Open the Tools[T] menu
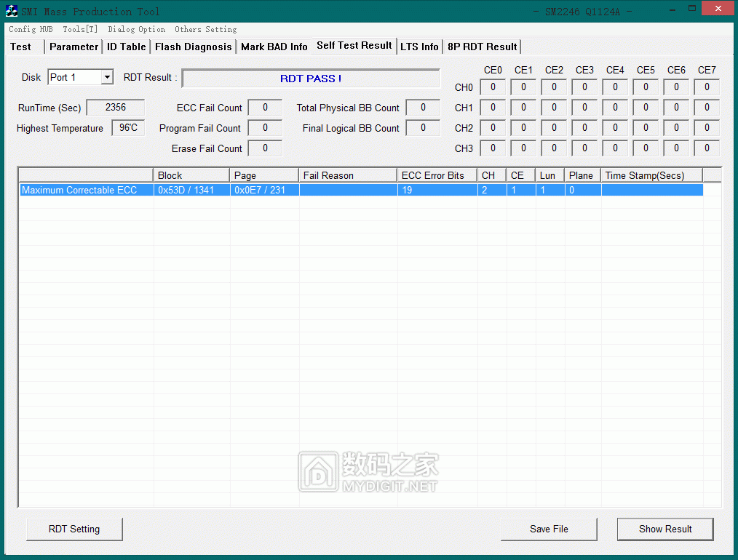Image resolution: width=738 pixels, height=560 pixels. [x=80, y=29]
